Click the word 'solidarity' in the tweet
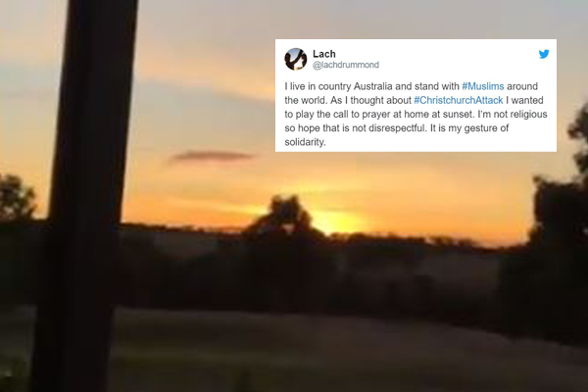The image size is (588, 392). pyautogui.click(x=304, y=142)
